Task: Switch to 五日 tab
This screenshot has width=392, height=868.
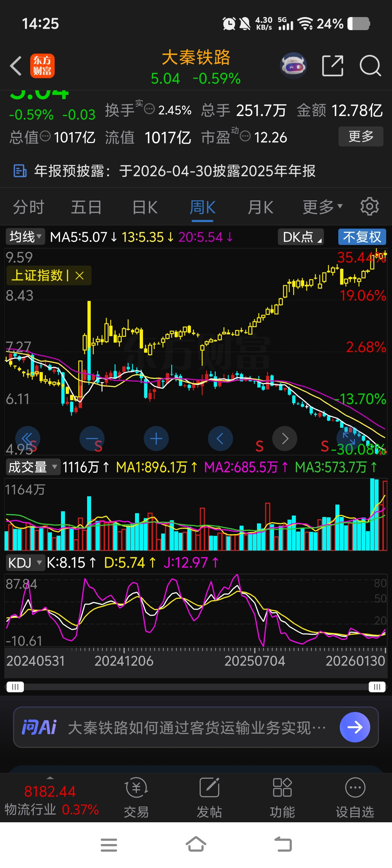Action: 86,207
